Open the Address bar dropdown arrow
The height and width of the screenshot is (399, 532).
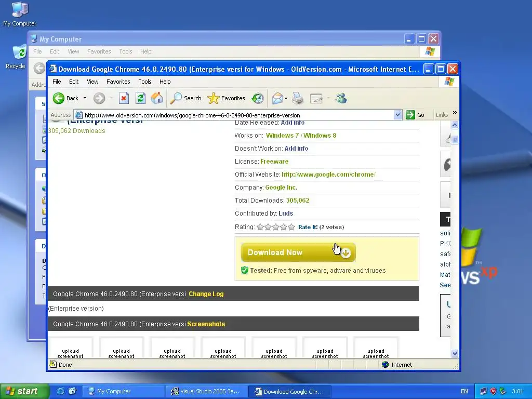[x=397, y=115]
